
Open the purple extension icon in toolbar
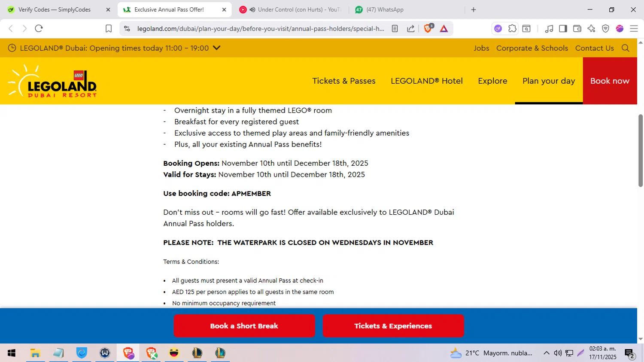point(498,29)
